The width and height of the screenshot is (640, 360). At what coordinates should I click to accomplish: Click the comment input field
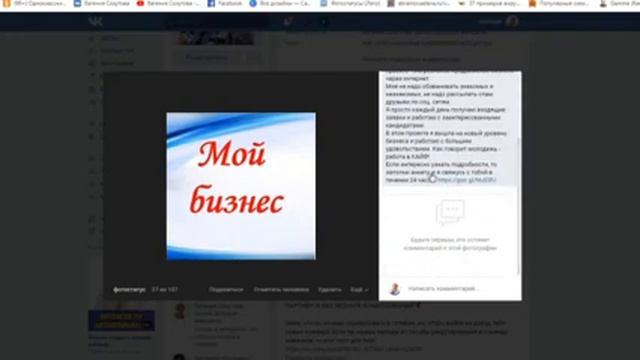click(461, 289)
